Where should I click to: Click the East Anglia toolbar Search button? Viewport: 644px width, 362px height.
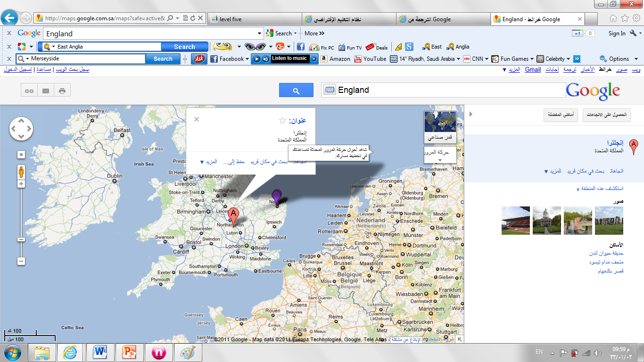pos(184,47)
